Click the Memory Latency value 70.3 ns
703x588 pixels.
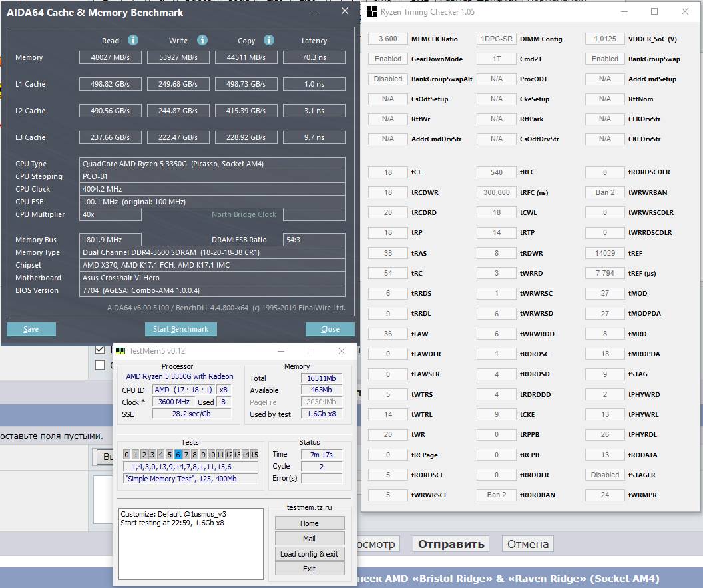[x=314, y=57]
